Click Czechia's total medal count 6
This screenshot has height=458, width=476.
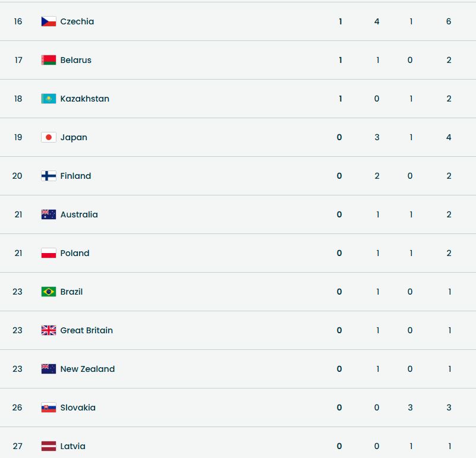(449, 21)
